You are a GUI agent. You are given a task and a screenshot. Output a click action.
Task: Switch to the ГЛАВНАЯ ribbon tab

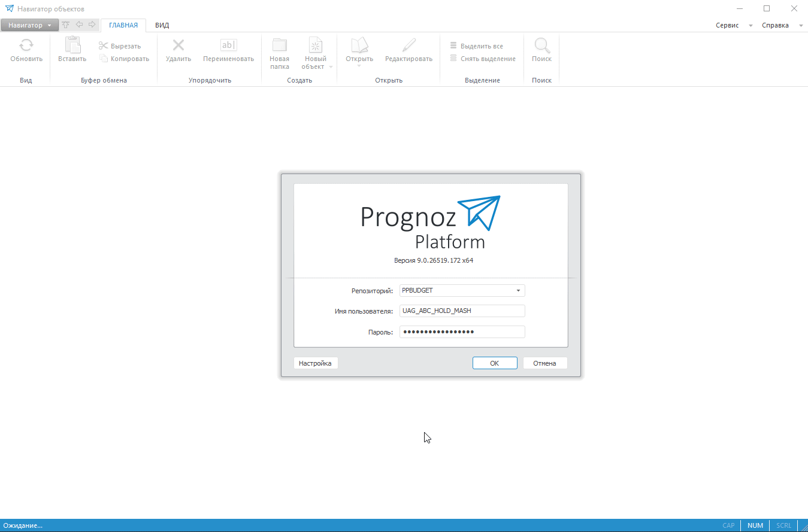click(x=123, y=25)
